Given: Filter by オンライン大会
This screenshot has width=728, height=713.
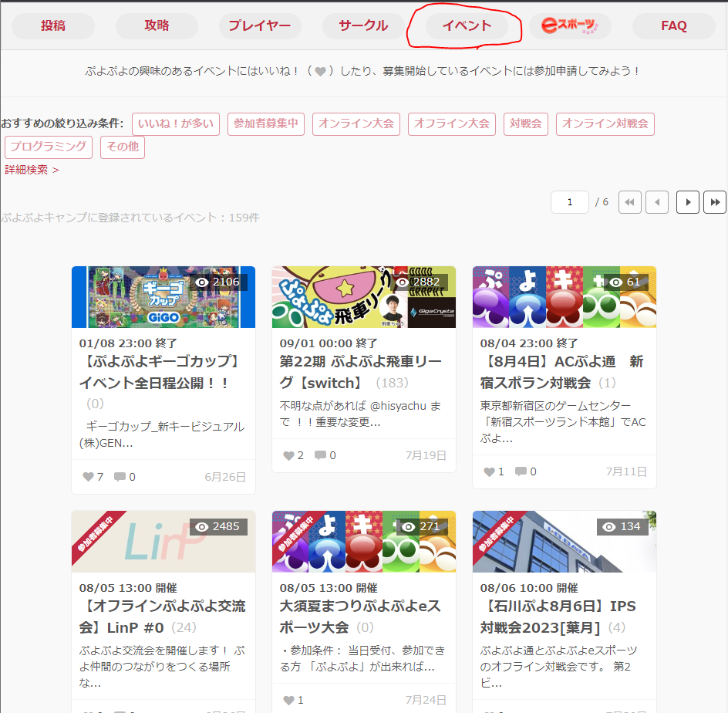Looking at the screenshot, I should [x=356, y=124].
